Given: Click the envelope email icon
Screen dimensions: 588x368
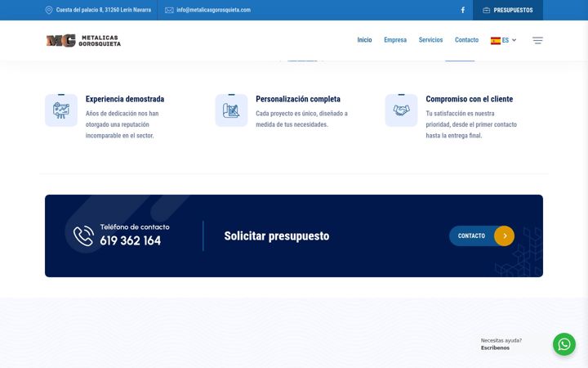Looking at the screenshot, I should pyautogui.click(x=169, y=10).
